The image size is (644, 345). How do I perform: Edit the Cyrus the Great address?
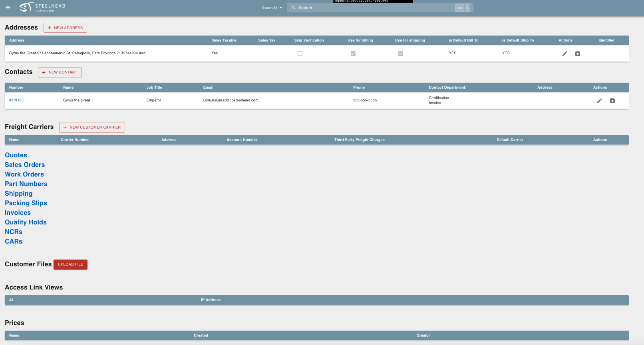pos(564,54)
